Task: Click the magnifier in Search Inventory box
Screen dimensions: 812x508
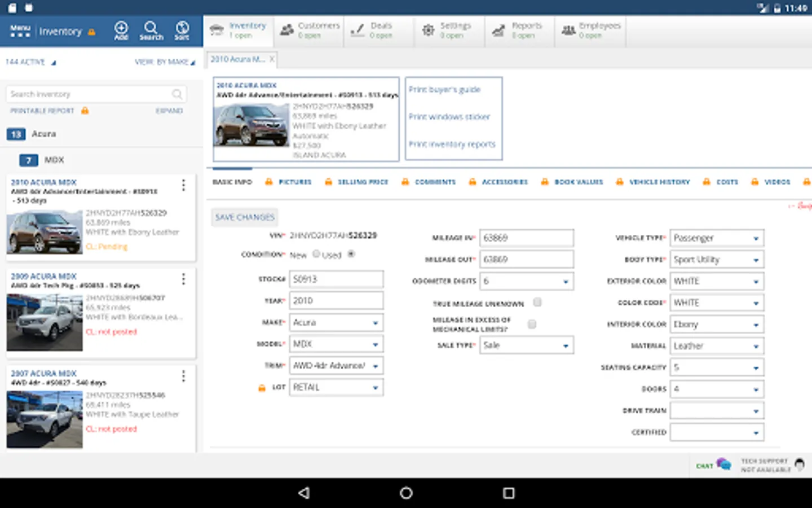Action: click(177, 94)
